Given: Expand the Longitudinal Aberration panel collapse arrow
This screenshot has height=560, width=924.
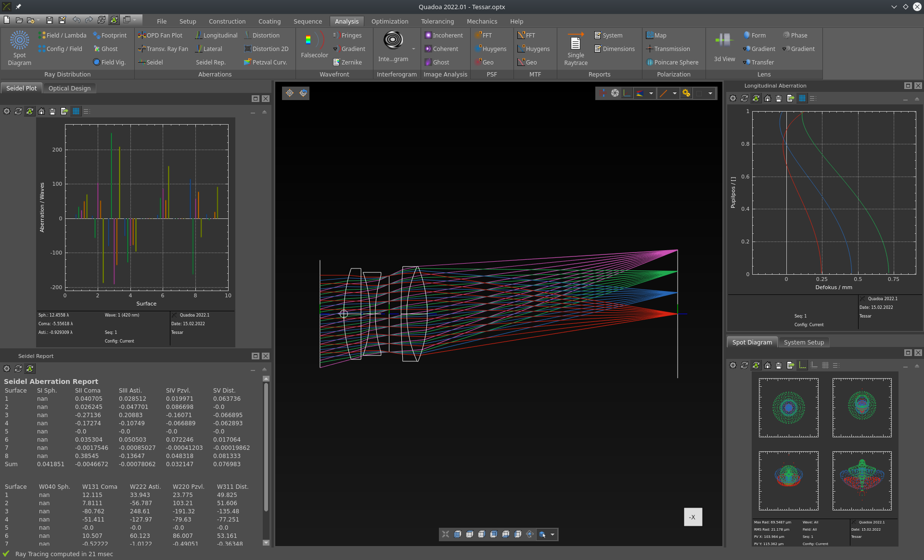Looking at the screenshot, I should pos(917,99).
